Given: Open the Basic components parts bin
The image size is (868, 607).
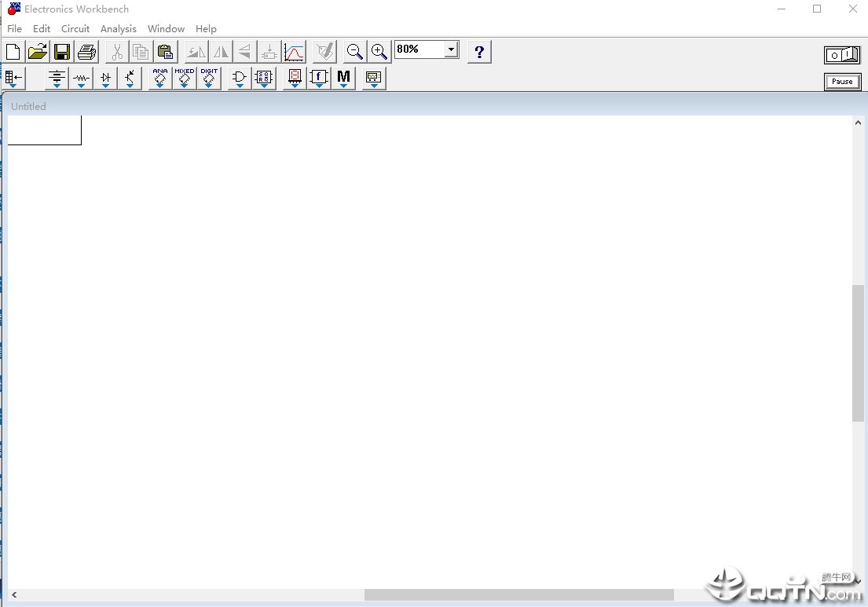Looking at the screenshot, I should tap(81, 78).
